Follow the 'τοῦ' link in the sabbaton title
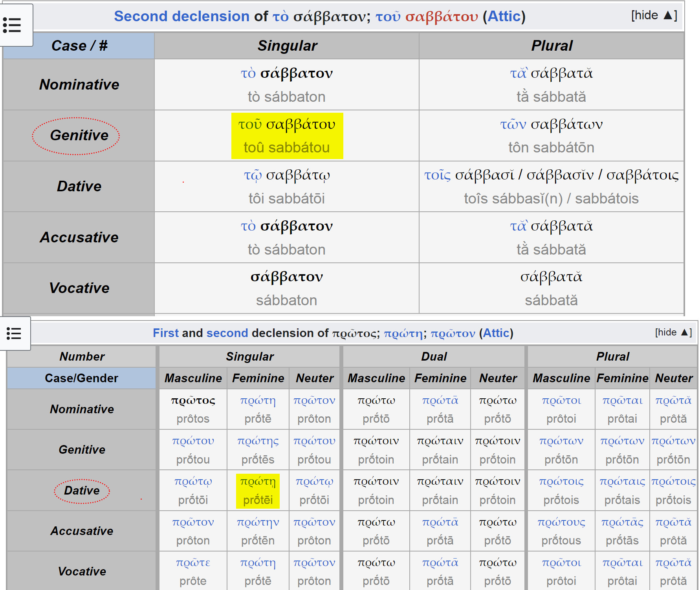This screenshot has width=700, height=590. [388, 16]
